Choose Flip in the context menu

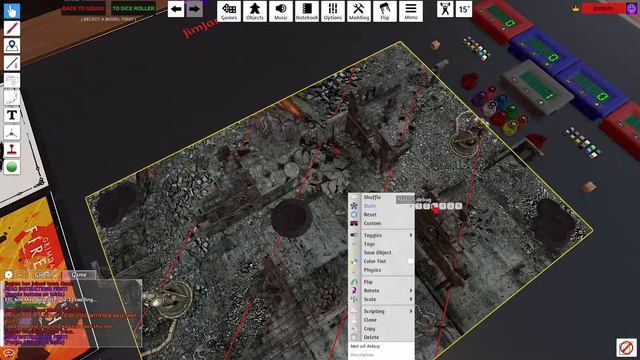[x=381, y=282]
